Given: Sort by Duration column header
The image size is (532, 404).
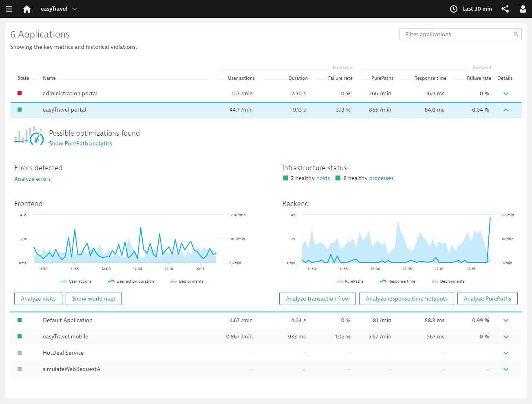Looking at the screenshot, I should 298,78.
